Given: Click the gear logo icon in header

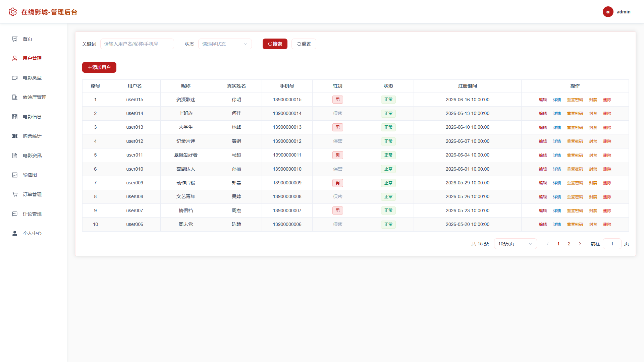Looking at the screenshot, I should pos(13,12).
